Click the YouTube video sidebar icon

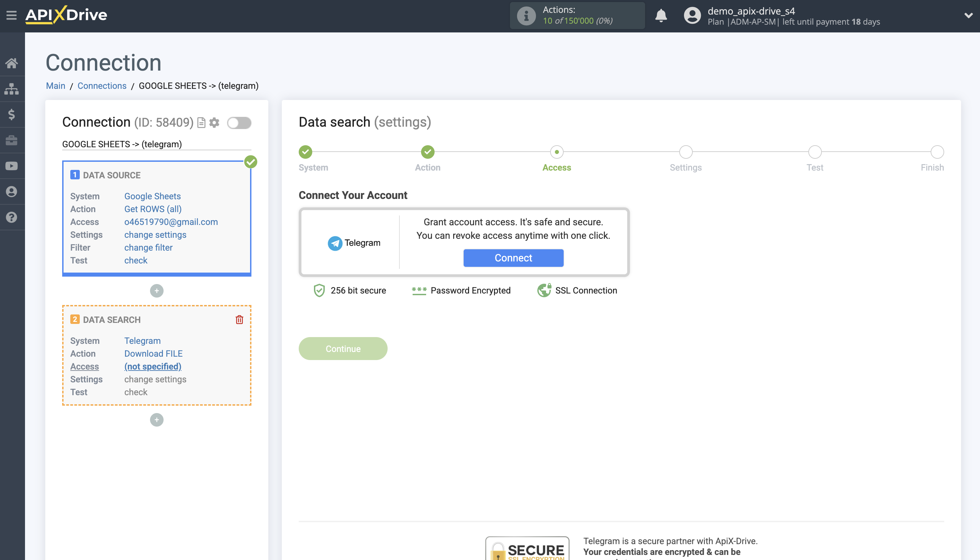pos(11,166)
